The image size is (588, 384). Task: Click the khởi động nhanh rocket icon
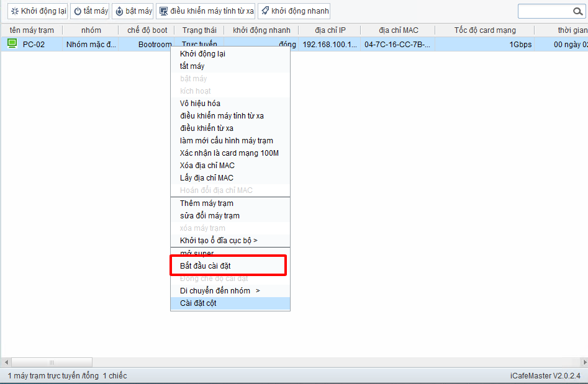point(265,11)
